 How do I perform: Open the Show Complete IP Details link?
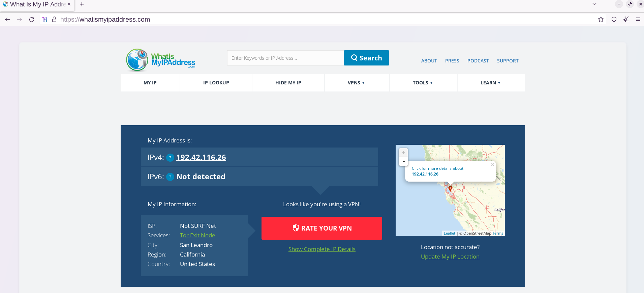(322, 249)
